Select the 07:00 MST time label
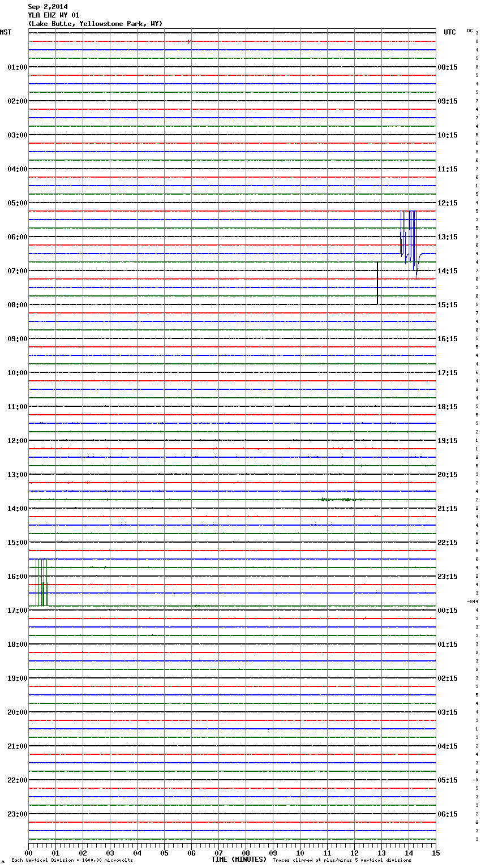 click(x=18, y=271)
